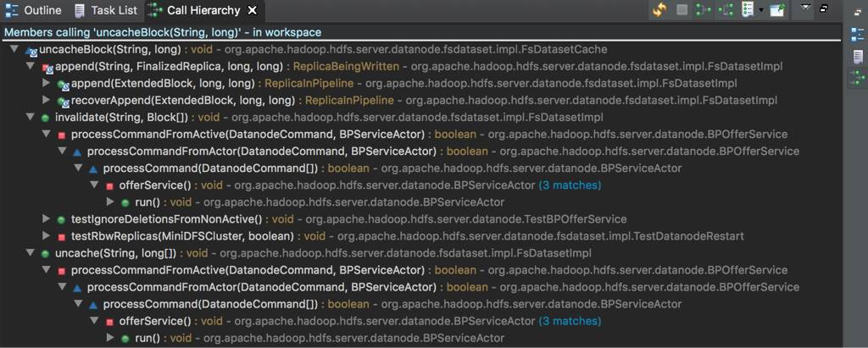Open the history list dropdown arrow
The width and height of the screenshot is (868, 348).
[761, 10]
